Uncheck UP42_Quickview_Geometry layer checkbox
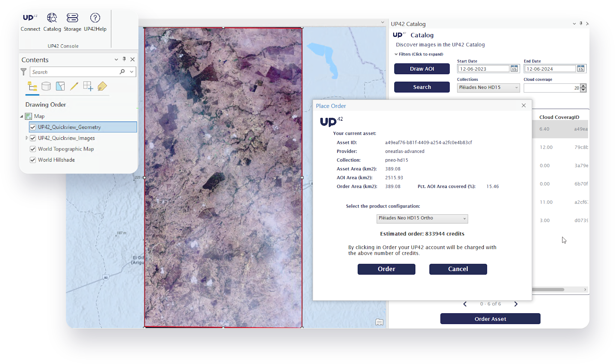Viewport: 615px width, 364px height. tap(33, 127)
